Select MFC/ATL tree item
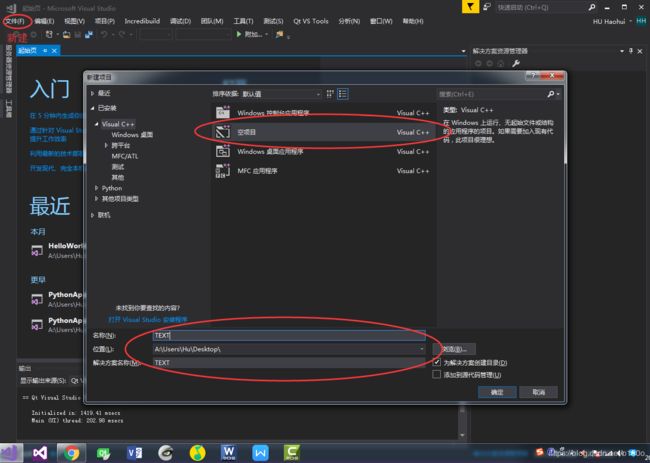This screenshot has width=650, height=463. (125, 156)
